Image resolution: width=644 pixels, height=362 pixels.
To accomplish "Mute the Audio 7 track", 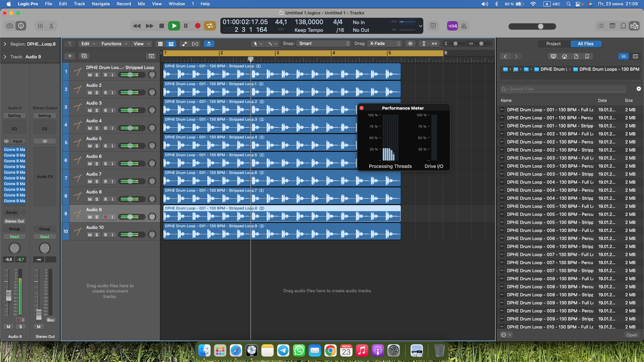I will 90,182.
